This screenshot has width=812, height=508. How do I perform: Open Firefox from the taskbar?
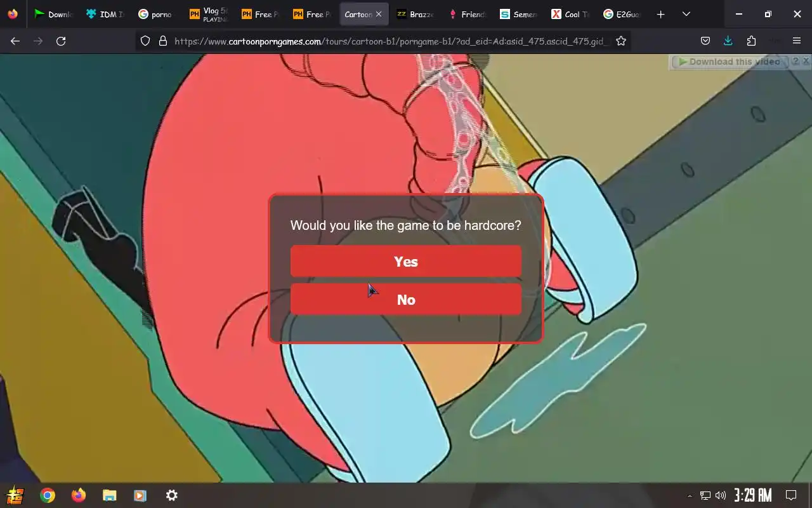[x=79, y=495]
